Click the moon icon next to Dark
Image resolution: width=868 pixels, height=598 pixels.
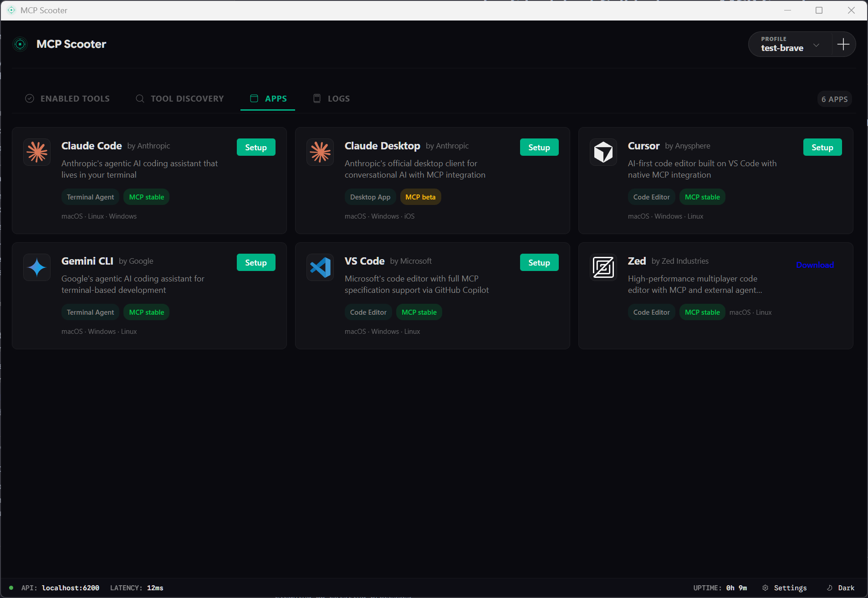pos(830,588)
